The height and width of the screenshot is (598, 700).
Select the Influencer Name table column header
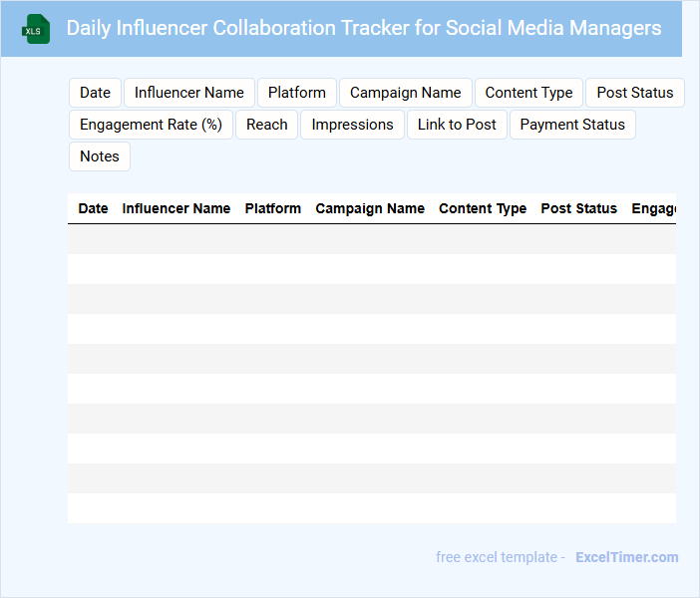click(175, 208)
